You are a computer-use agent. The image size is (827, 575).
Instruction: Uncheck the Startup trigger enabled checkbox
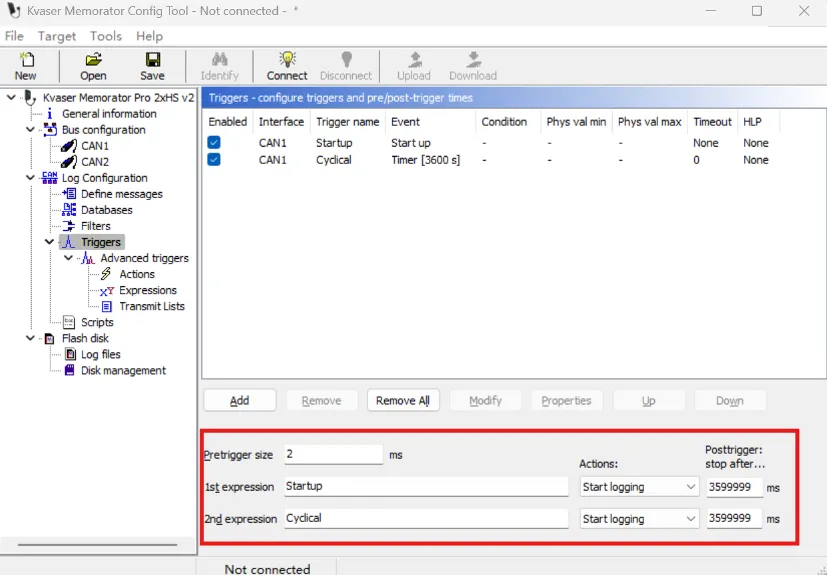[214, 142]
